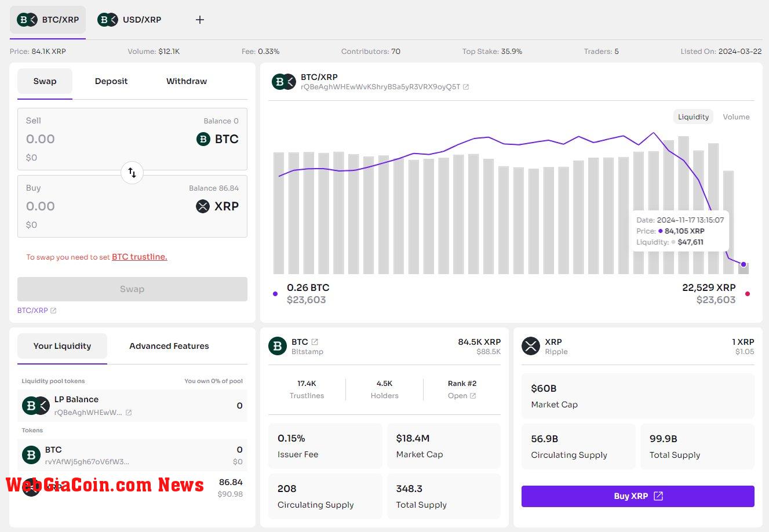Click BTC token icon in Sell box
This screenshot has height=532, width=769.
(203, 139)
